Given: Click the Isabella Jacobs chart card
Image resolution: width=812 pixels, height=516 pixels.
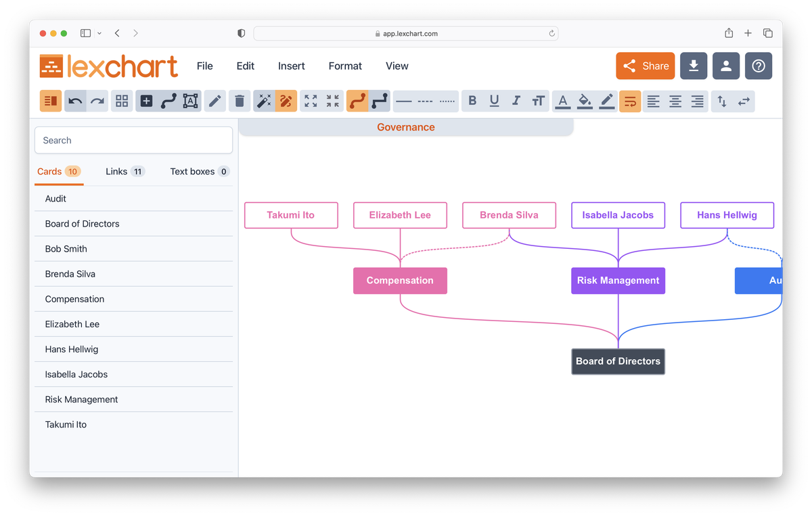Looking at the screenshot, I should (x=618, y=215).
